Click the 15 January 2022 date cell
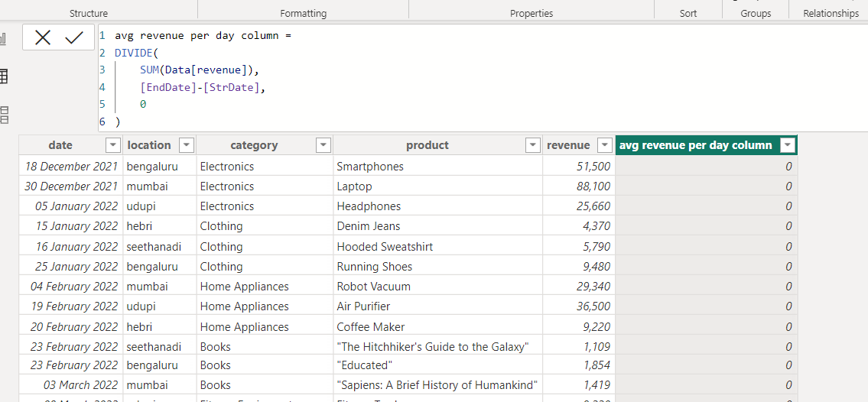 point(71,226)
